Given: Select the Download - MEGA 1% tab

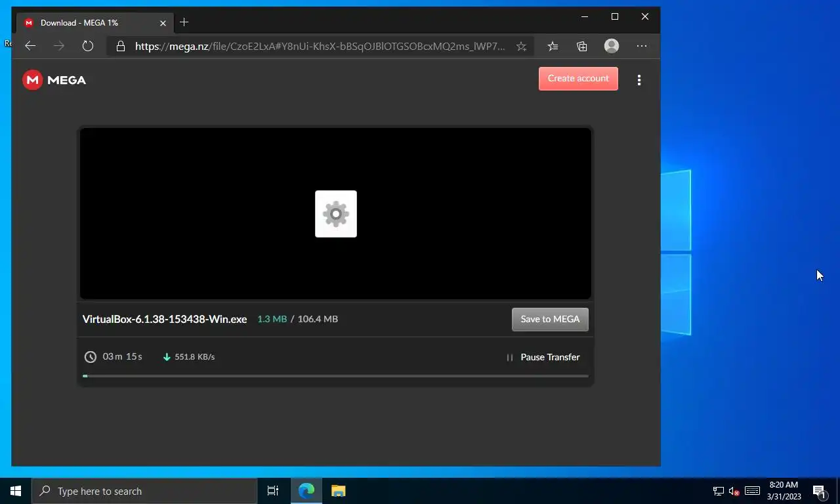Looking at the screenshot, I should tap(94, 23).
